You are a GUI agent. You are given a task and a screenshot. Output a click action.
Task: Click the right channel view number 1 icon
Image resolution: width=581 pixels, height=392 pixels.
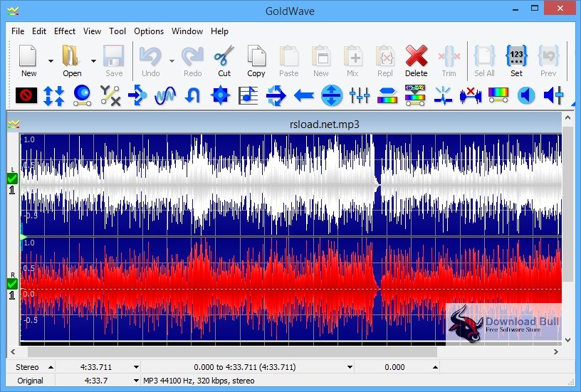12,295
